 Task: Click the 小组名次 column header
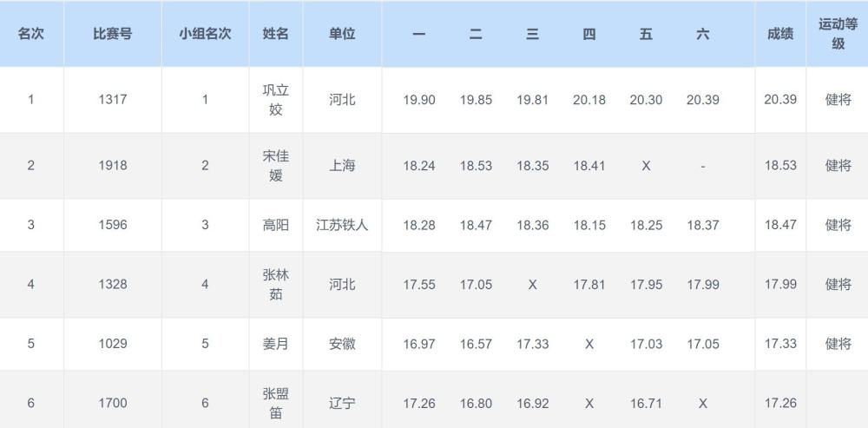click(205, 35)
